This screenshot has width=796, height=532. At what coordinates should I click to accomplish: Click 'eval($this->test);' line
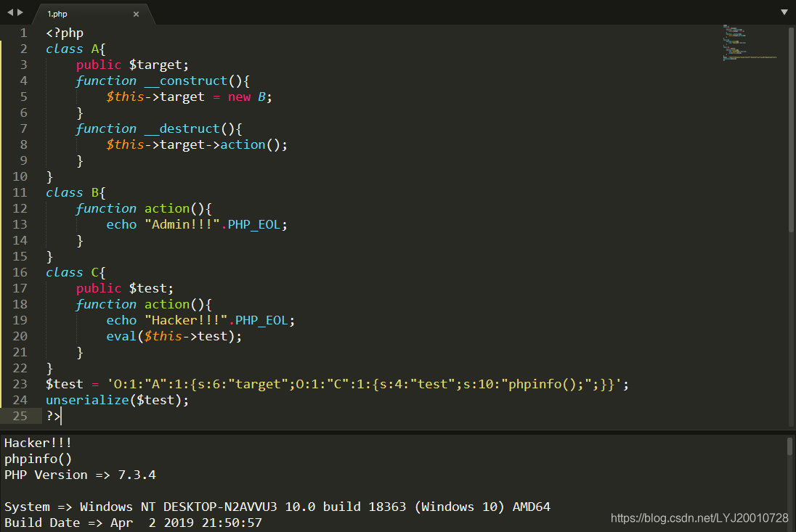pos(174,336)
